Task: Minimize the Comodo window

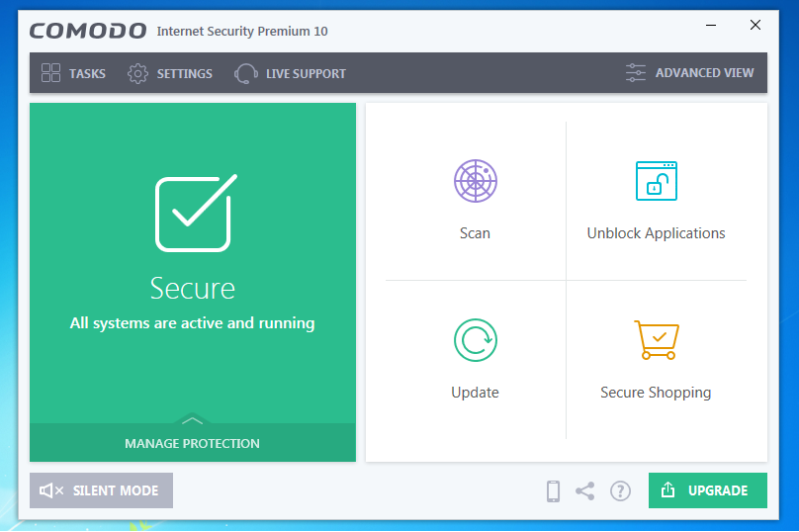Action: (x=711, y=25)
